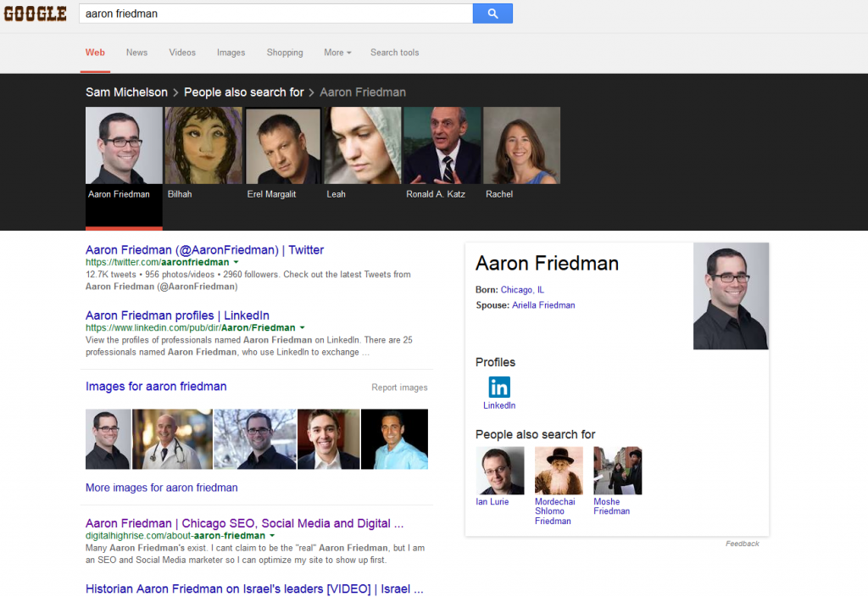Click the Aaron Friedman knowledge panel title
868x597 pixels.
[547, 263]
